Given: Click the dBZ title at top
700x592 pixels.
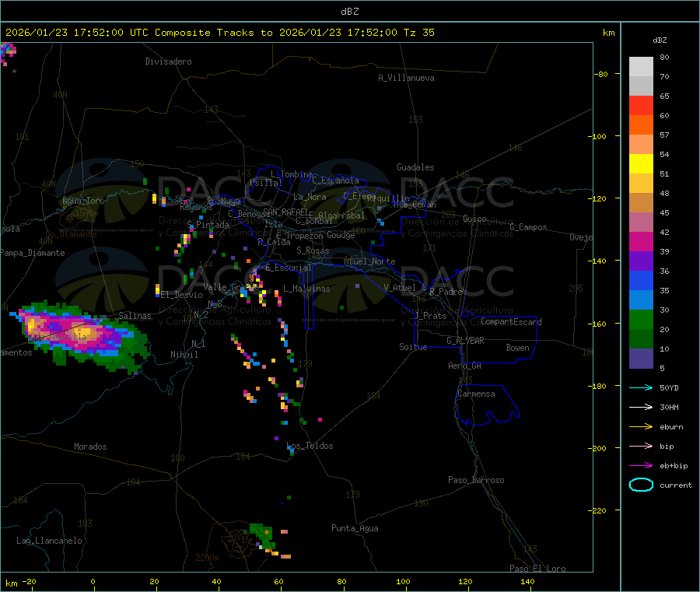Looking at the screenshot, I should [349, 12].
